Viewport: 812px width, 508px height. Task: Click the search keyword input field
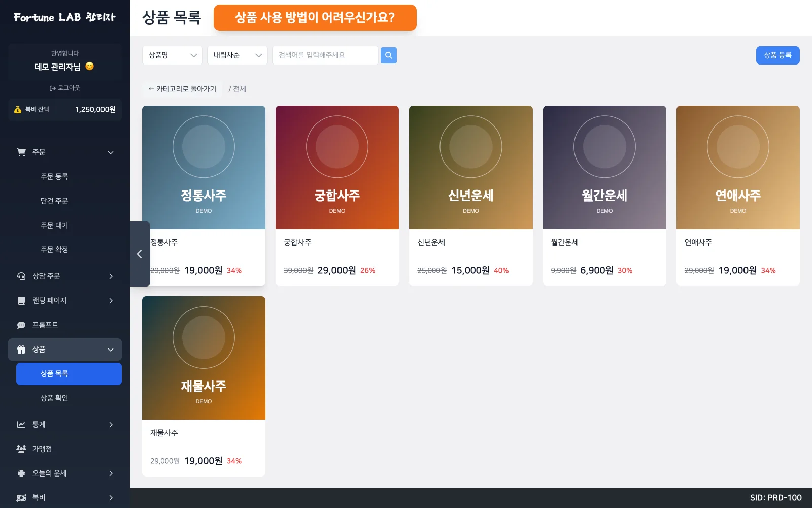point(325,55)
